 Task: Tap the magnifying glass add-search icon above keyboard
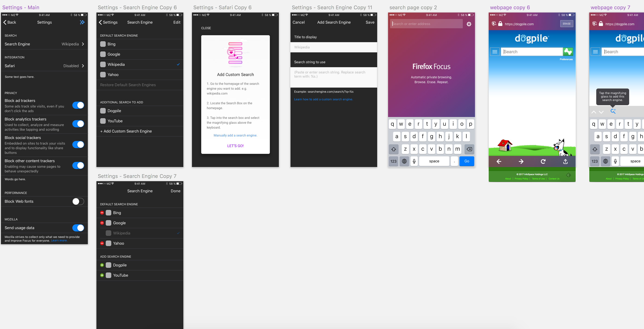(613, 111)
